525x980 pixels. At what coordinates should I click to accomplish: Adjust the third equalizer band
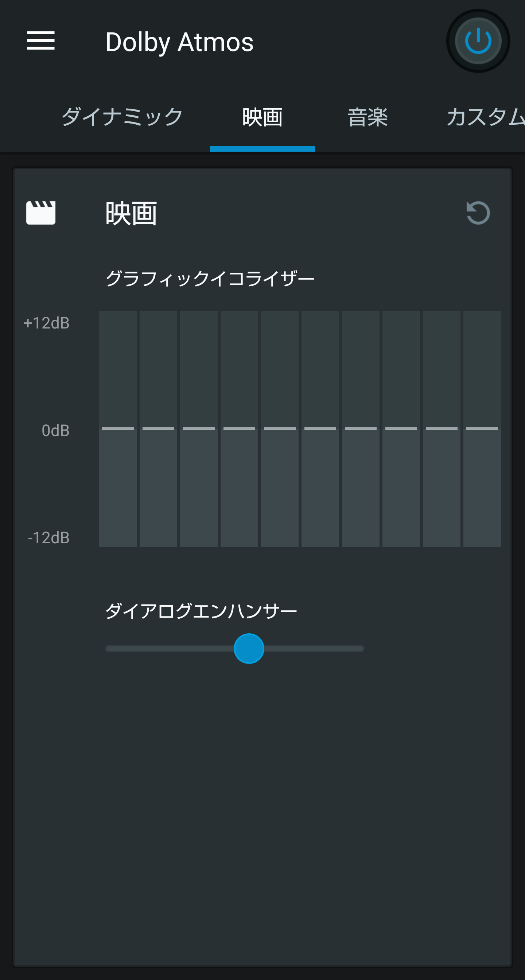tap(199, 429)
